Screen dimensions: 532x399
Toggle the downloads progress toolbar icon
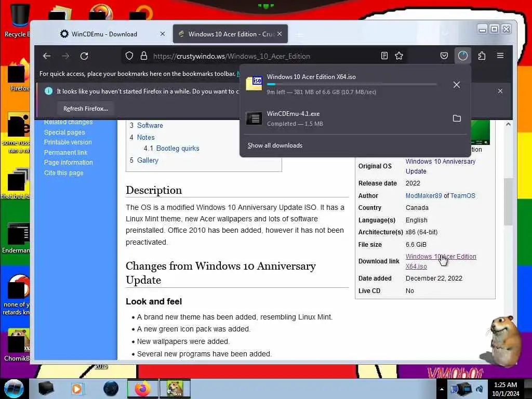click(x=463, y=56)
